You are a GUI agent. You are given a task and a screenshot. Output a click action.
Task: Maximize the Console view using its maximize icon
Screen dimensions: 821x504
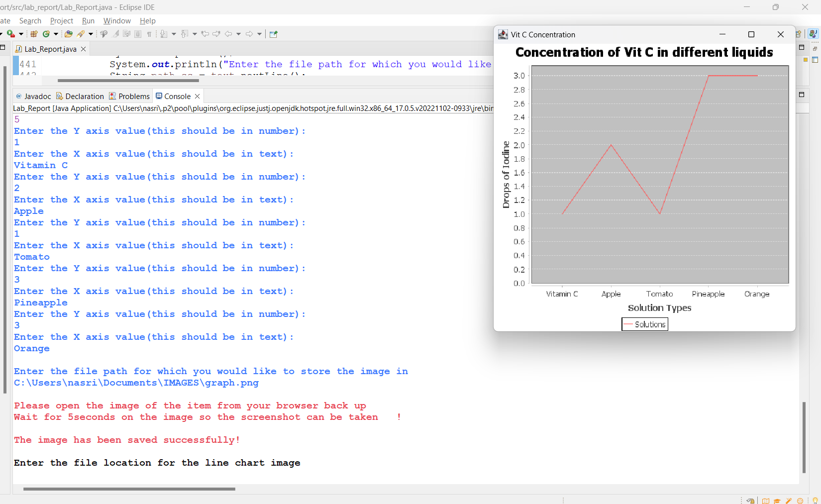click(x=802, y=95)
